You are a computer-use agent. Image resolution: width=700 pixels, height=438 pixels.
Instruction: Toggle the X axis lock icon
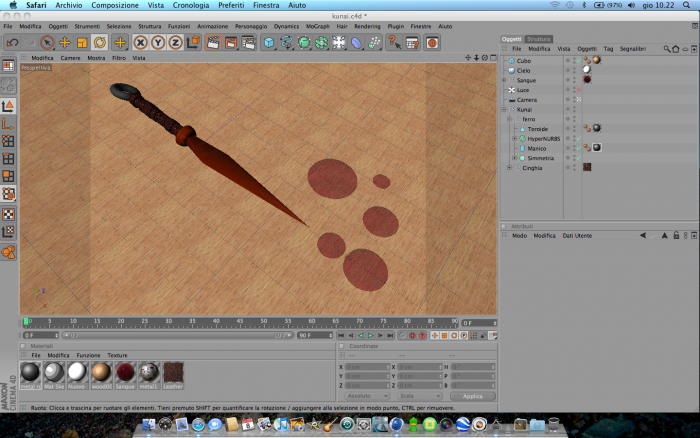tap(140, 43)
